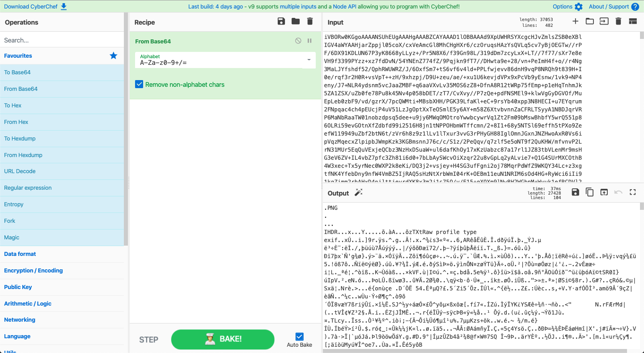Save the recipe using the disk icon

pyautogui.click(x=281, y=21)
